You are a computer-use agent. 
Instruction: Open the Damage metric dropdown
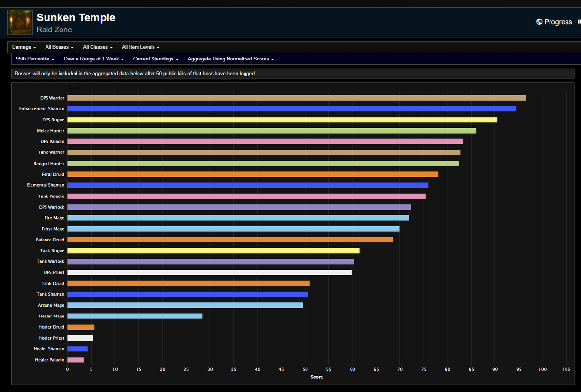tap(24, 47)
